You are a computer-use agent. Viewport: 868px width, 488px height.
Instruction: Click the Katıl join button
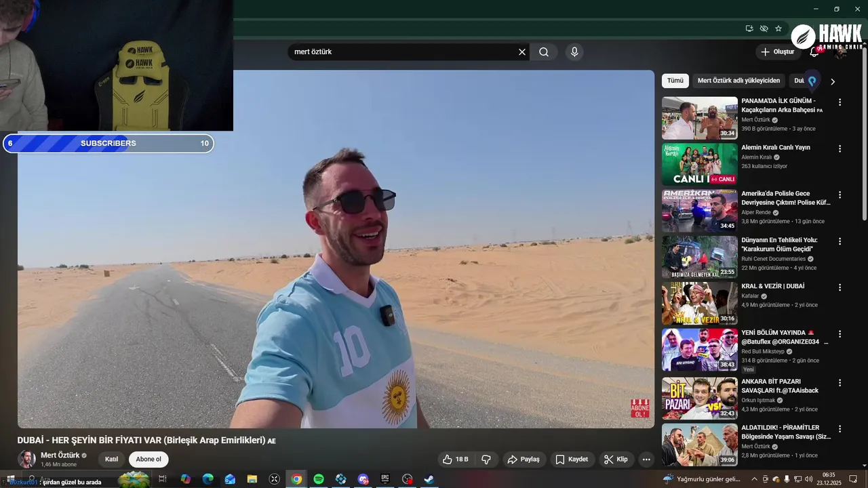(x=111, y=460)
